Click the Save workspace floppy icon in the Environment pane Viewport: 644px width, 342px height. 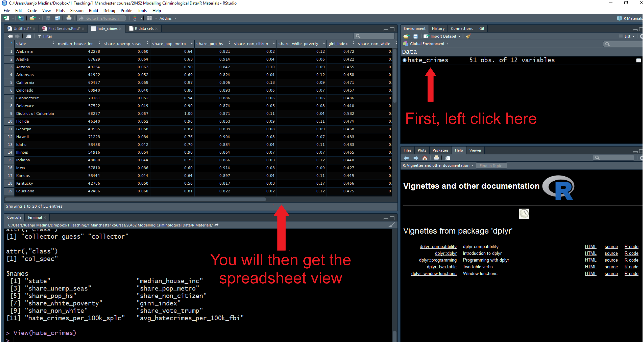click(x=416, y=36)
